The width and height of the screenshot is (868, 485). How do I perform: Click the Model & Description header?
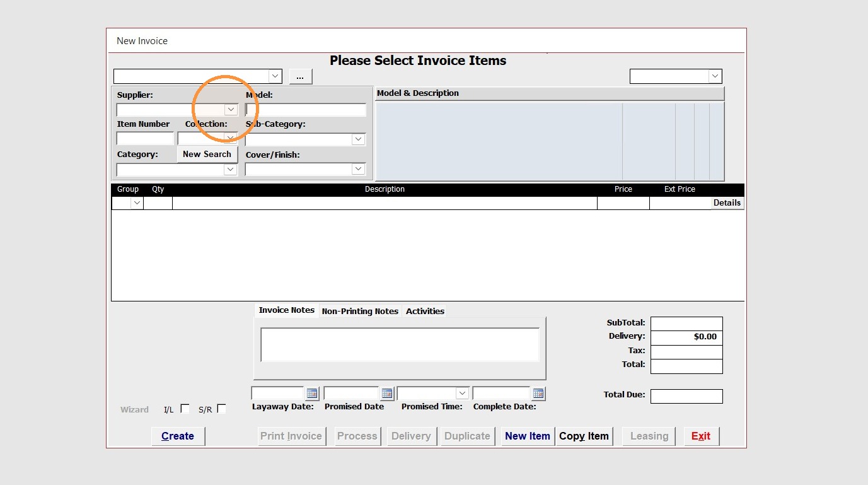(x=550, y=93)
